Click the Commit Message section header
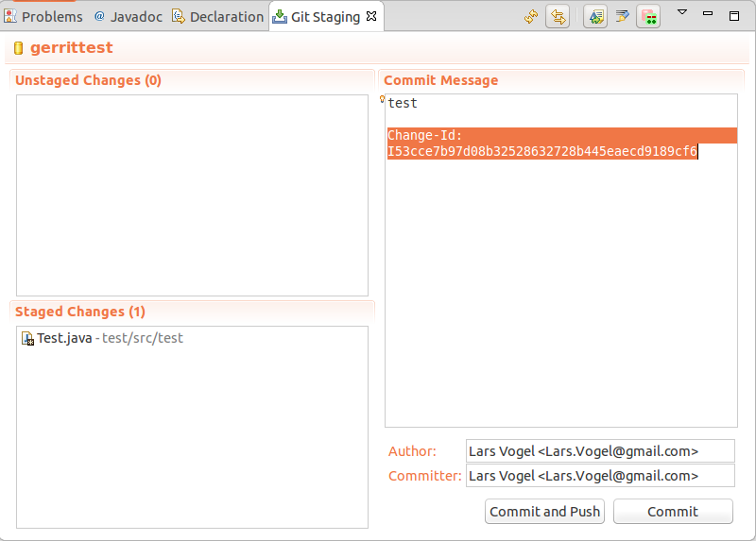This screenshot has width=756, height=541. pyautogui.click(x=441, y=80)
